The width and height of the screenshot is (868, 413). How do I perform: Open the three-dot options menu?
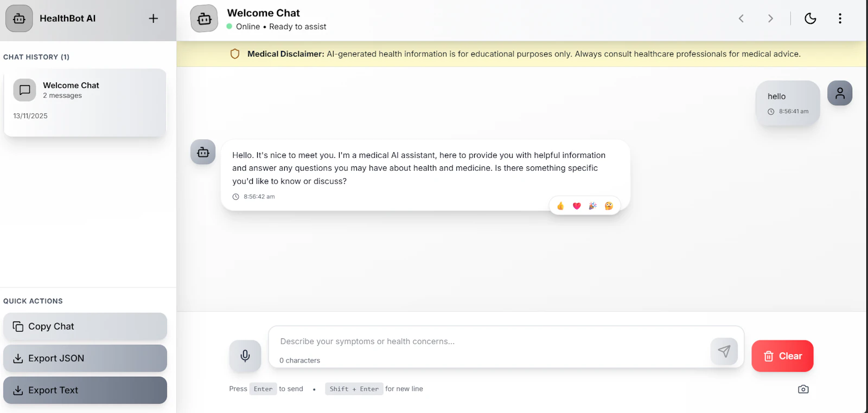(x=840, y=18)
